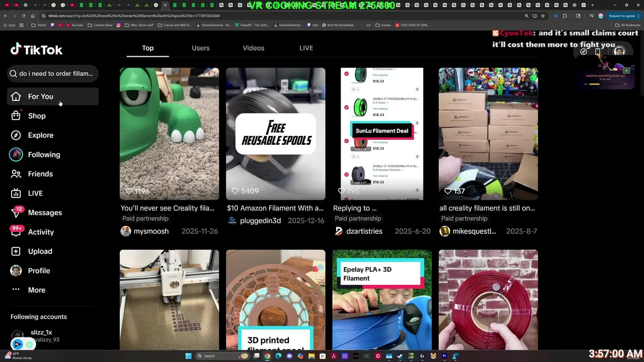Open the Apps shortcut in bookmarks bar

pyautogui.click(x=9, y=25)
